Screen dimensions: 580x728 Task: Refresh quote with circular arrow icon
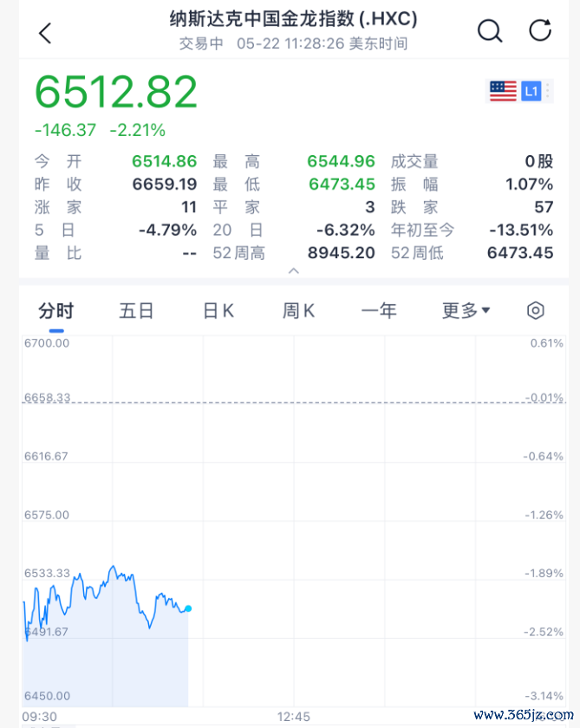(x=540, y=30)
